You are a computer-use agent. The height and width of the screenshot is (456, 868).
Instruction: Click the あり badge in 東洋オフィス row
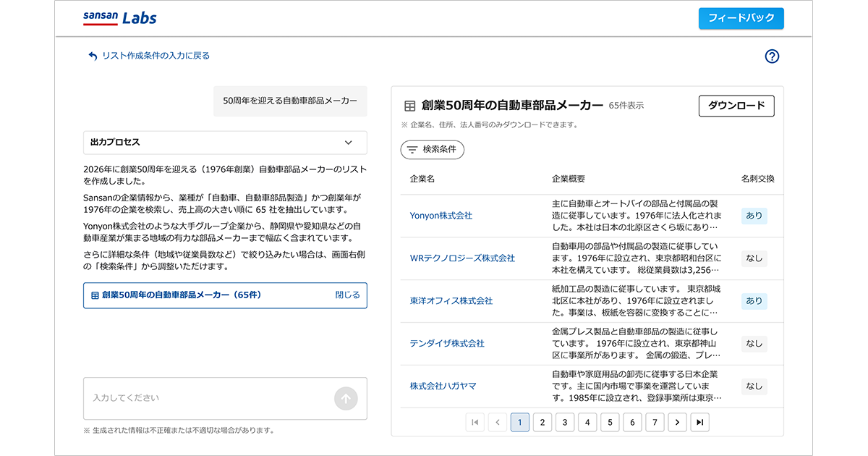point(754,301)
